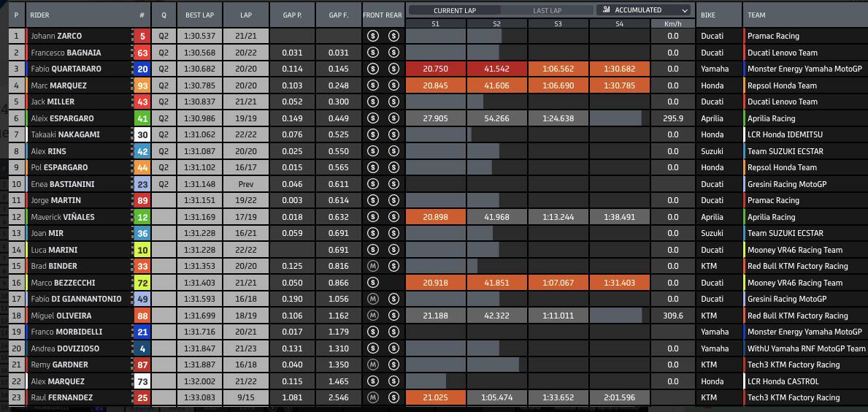Click Bastianini's lap value Prev

tap(246, 184)
